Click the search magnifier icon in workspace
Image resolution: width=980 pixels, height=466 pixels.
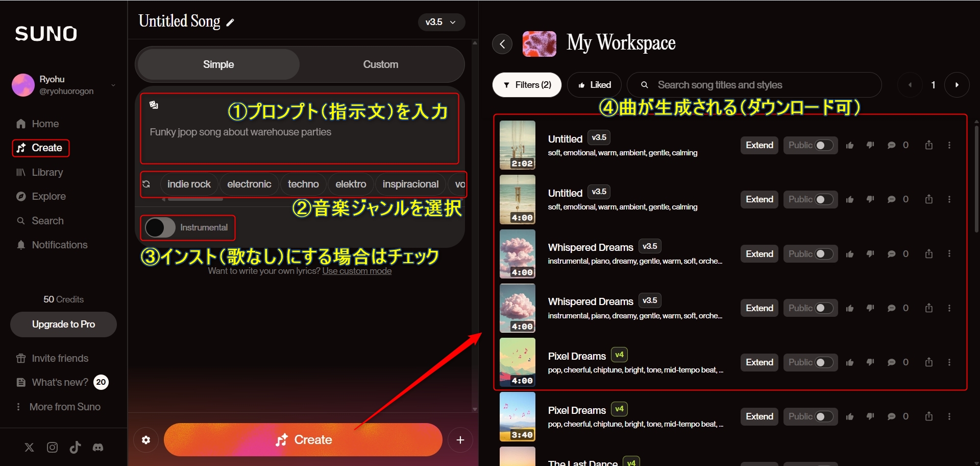pos(645,85)
